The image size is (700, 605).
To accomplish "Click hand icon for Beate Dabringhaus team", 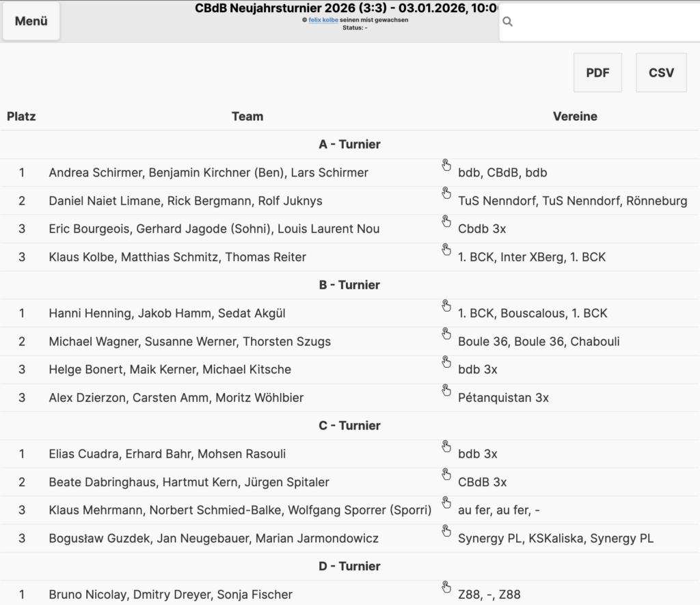I will click(x=446, y=474).
